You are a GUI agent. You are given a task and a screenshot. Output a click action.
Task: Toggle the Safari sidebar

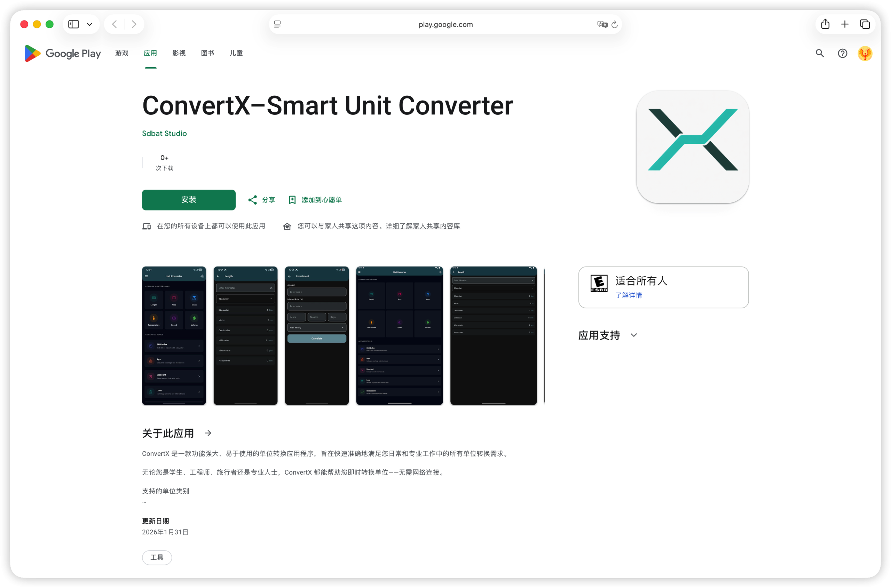click(73, 24)
